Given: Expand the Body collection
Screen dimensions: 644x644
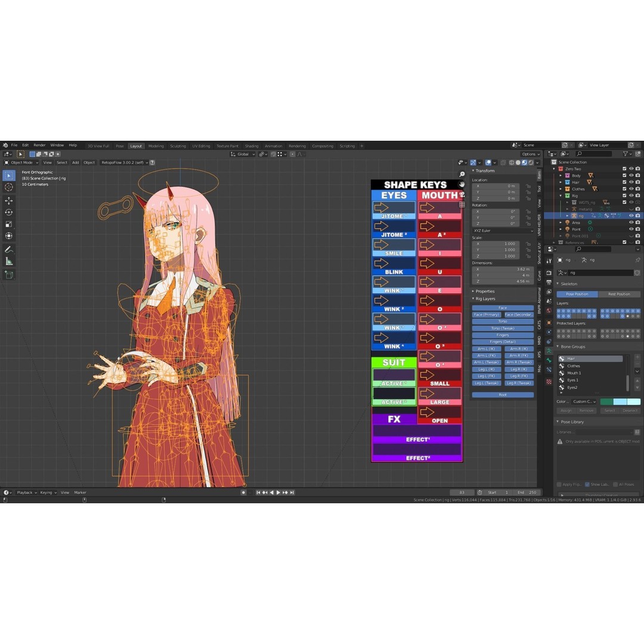Looking at the screenshot, I should tap(561, 175).
